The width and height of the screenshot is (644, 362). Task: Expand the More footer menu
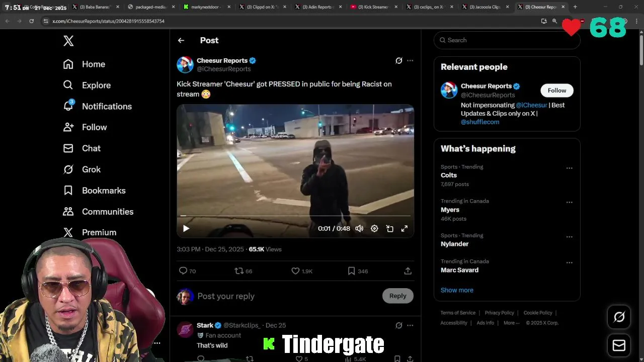pos(511,323)
